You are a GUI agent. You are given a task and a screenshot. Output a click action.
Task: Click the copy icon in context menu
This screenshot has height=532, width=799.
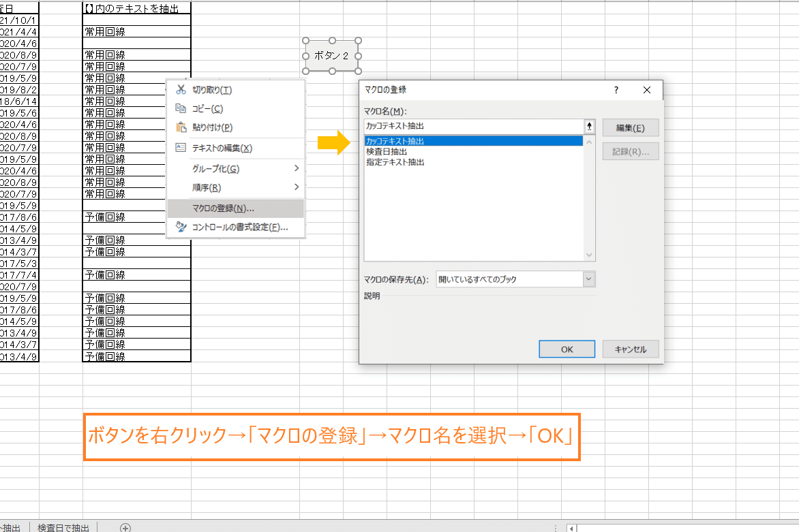pos(181,108)
